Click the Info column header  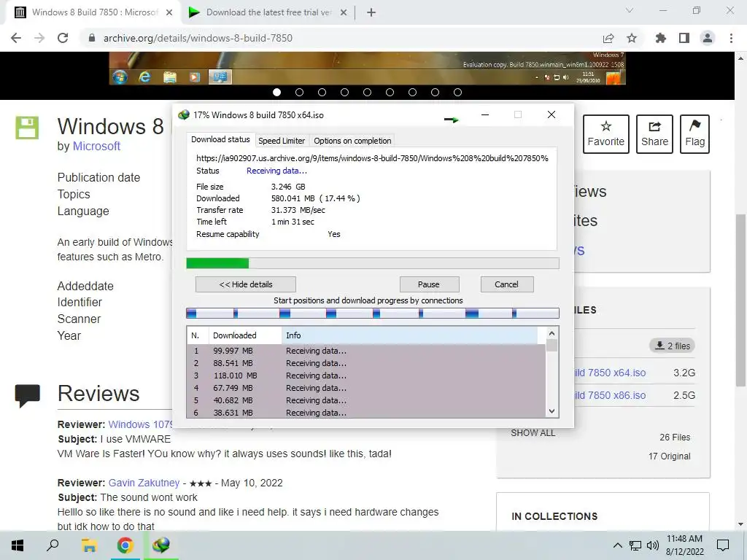coord(410,335)
